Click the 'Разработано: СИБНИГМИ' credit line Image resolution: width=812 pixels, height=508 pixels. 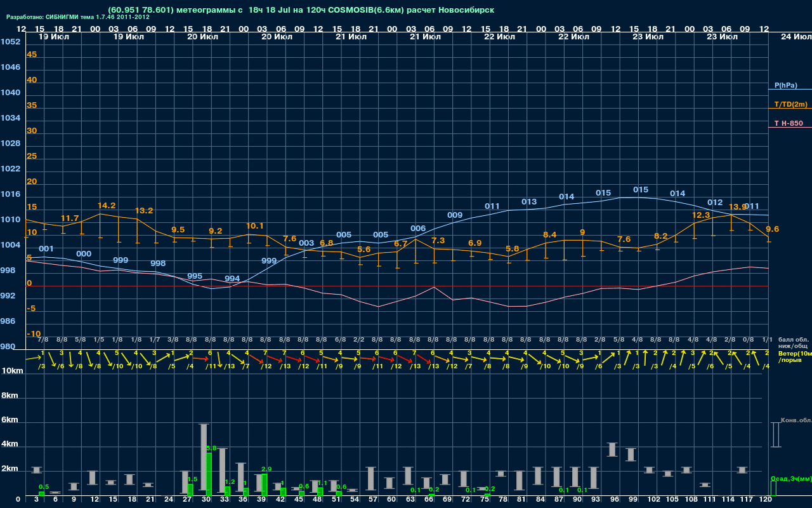[78, 17]
